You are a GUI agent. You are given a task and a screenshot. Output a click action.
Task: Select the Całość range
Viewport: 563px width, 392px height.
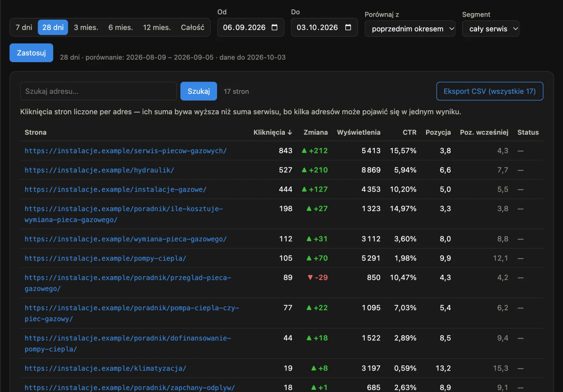[193, 27]
